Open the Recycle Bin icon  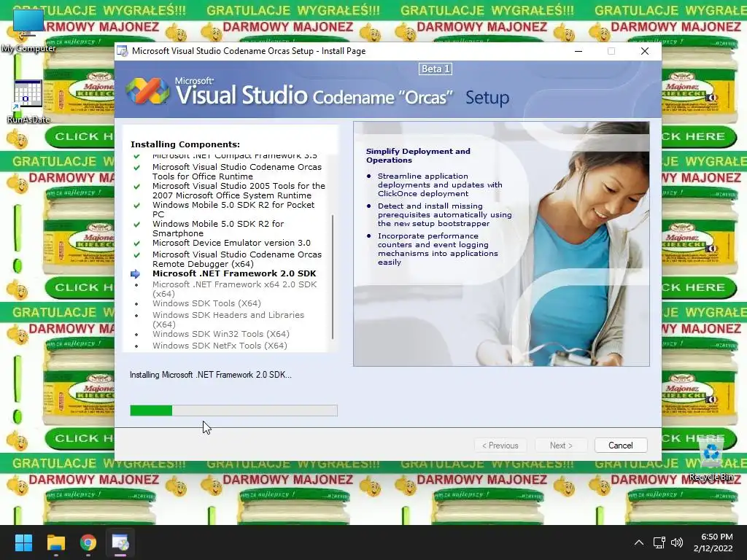click(x=711, y=458)
